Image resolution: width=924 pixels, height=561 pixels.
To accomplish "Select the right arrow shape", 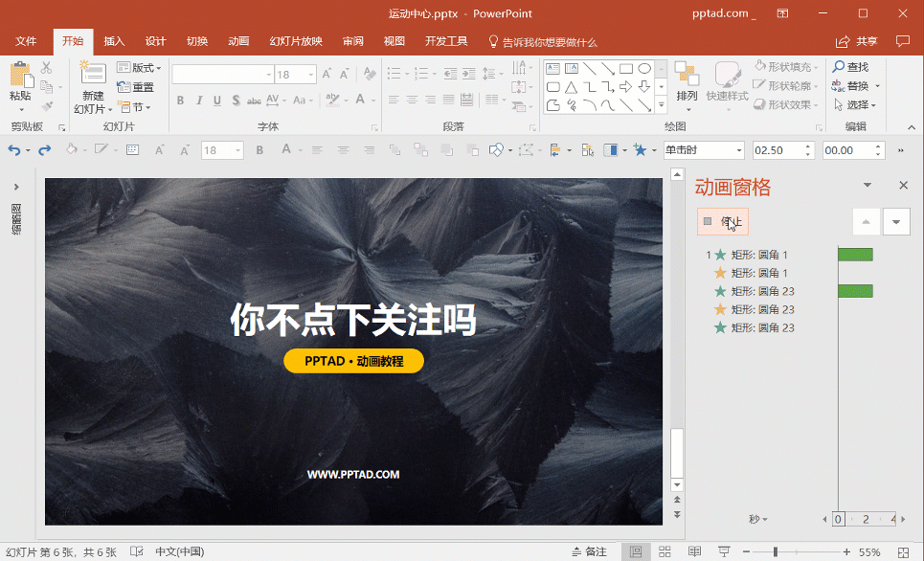I will pyautogui.click(x=626, y=88).
